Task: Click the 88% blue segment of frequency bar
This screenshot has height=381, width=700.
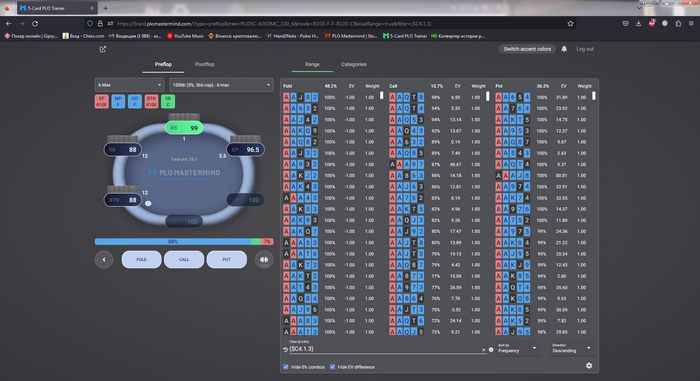Action: [173, 242]
